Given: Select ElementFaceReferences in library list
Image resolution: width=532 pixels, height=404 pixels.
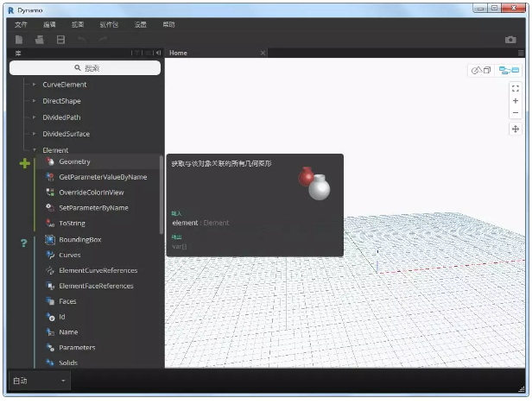Looking at the screenshot, I should click(x=96, y=286).
